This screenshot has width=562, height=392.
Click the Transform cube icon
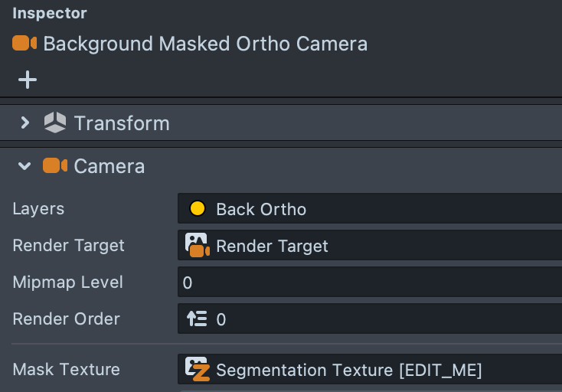55,122
